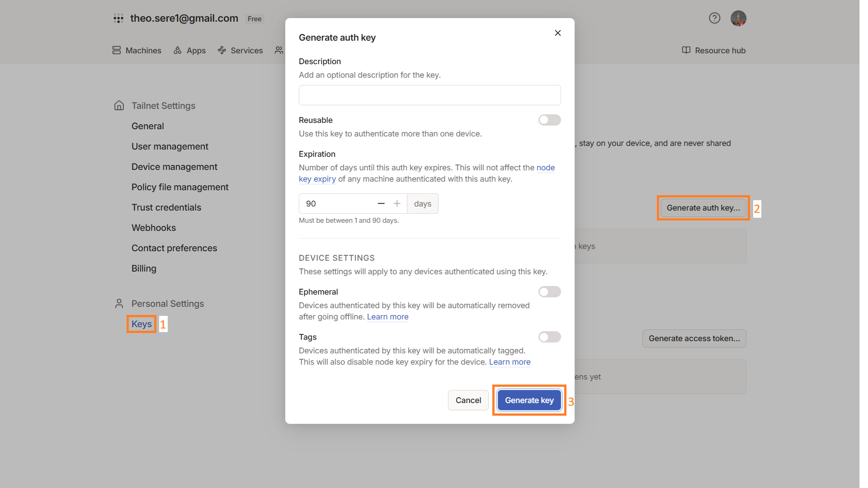Focus the Description text field
The width and height of the screenshot is (868, 488).
coord(429,95)
